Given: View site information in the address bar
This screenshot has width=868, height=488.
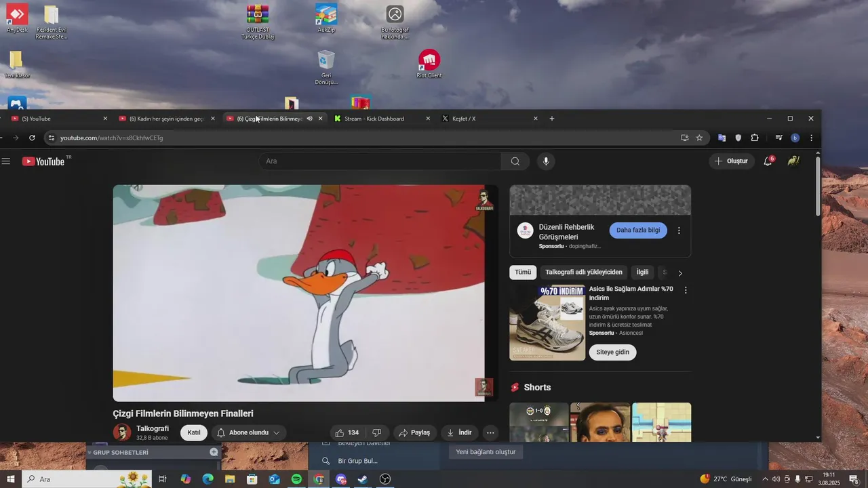Looking at the screenshot, I should pyautogui.click(x=51, y=138).
